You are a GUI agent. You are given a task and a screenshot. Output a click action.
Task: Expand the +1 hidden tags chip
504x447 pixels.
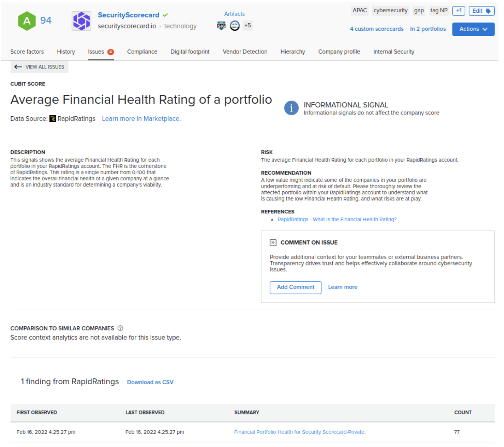coord(459,11)
